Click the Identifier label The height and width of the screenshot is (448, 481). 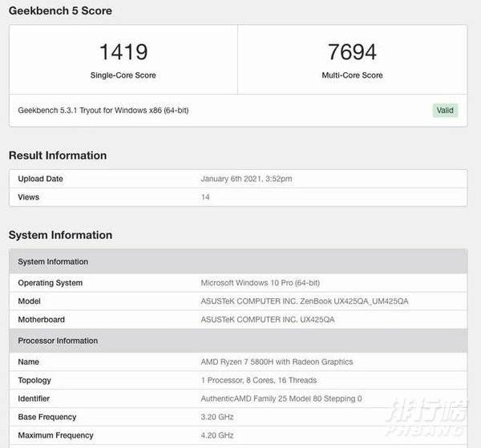click(34, 398)
